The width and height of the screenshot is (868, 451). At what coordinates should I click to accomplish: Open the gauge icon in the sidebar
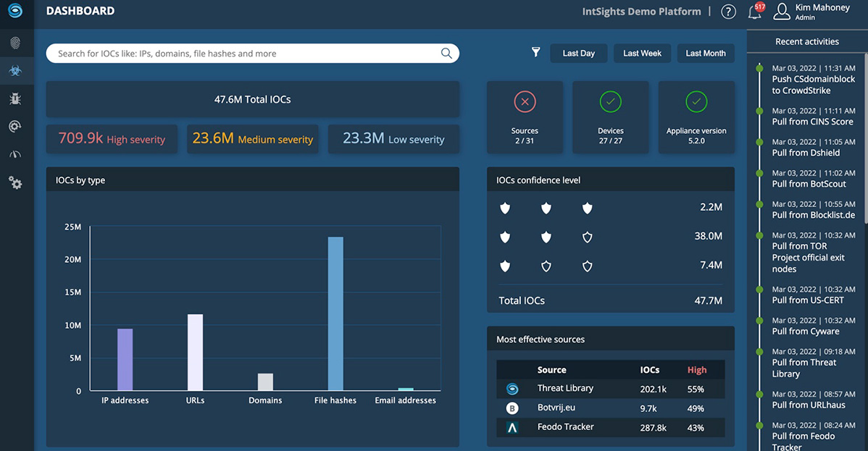15,154
